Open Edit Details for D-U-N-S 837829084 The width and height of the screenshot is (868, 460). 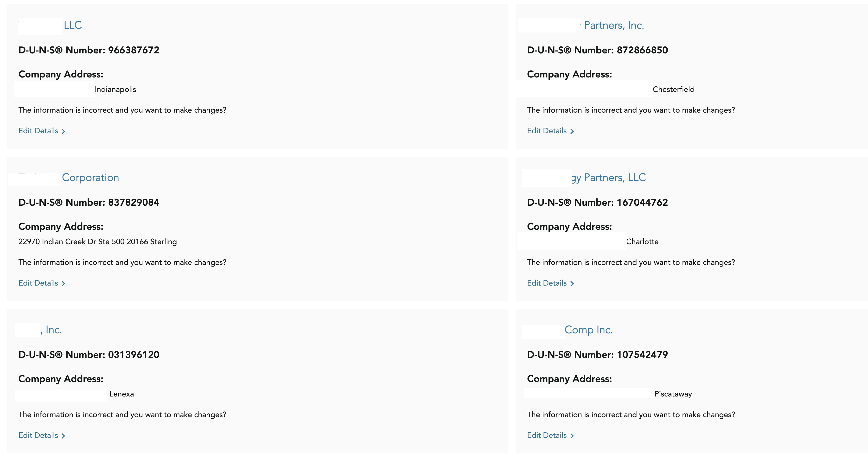click(38, 283)
